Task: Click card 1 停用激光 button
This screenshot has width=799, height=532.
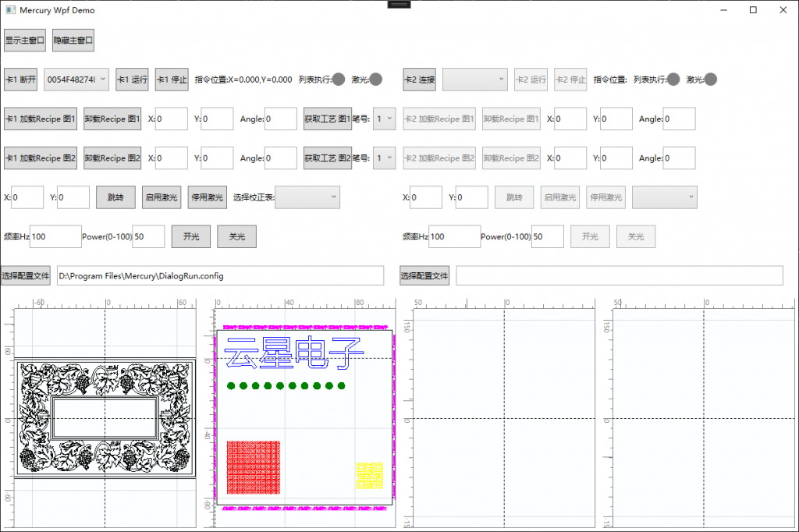Action: coord(208,197)
